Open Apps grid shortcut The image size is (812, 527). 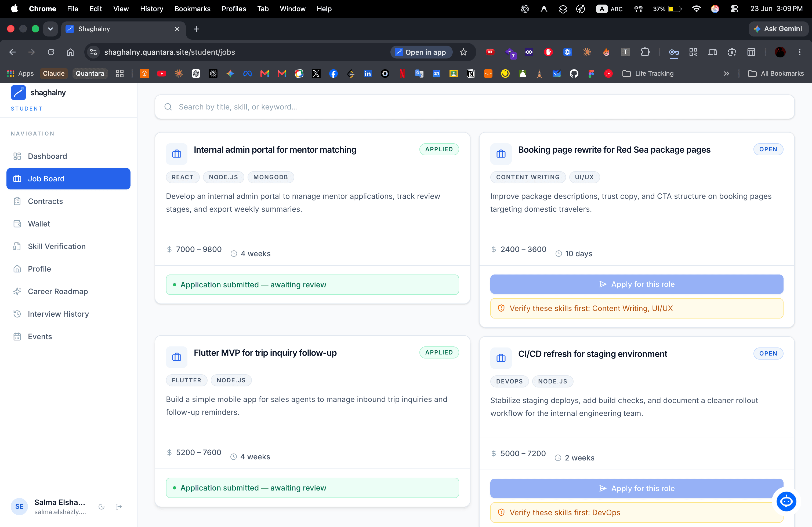(21, 73)
